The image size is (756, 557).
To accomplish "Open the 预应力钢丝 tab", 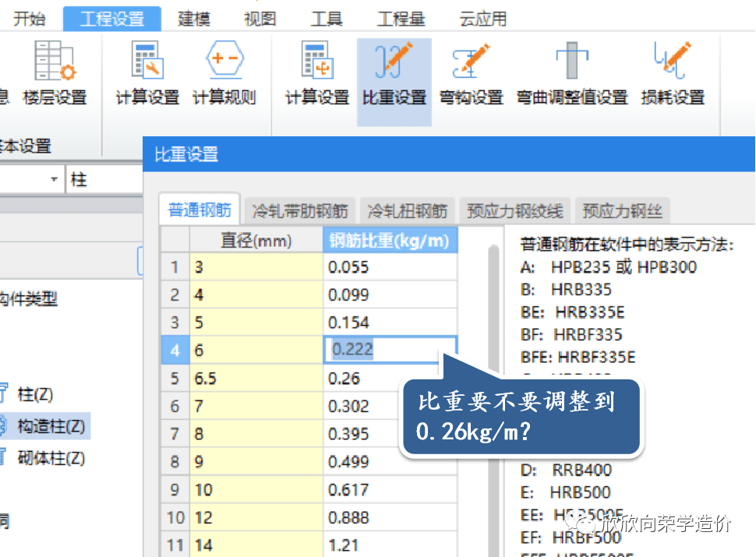I will pyautogui.click(x=622, y=210).
